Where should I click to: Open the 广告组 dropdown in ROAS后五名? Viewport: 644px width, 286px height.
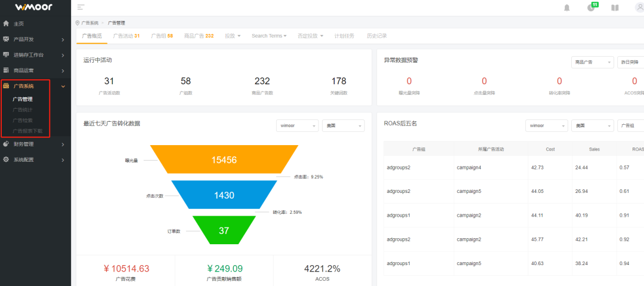(x=630, y=125)
